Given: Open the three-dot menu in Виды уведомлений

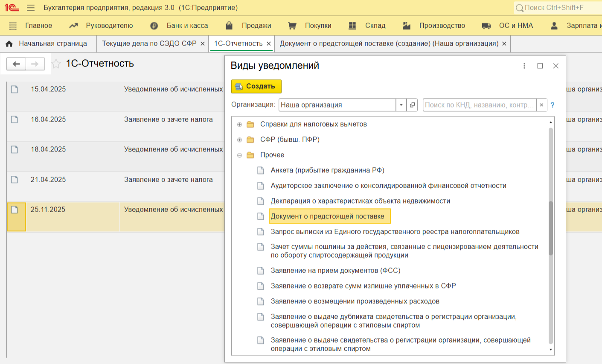Looking at the screenshot, I should point(524,66).
